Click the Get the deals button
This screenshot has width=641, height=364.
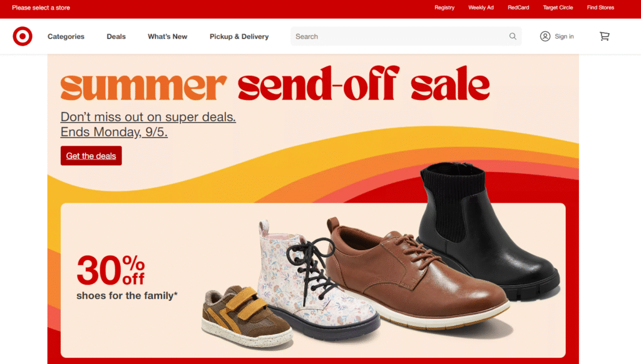(x=91, y=156)
